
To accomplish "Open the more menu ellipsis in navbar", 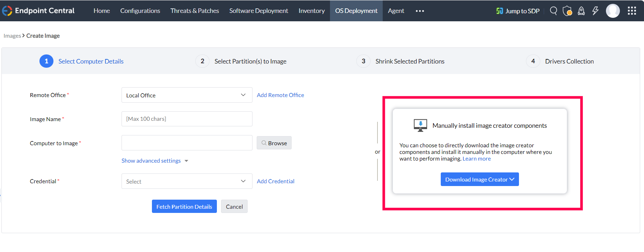I will tap(420, 11).
